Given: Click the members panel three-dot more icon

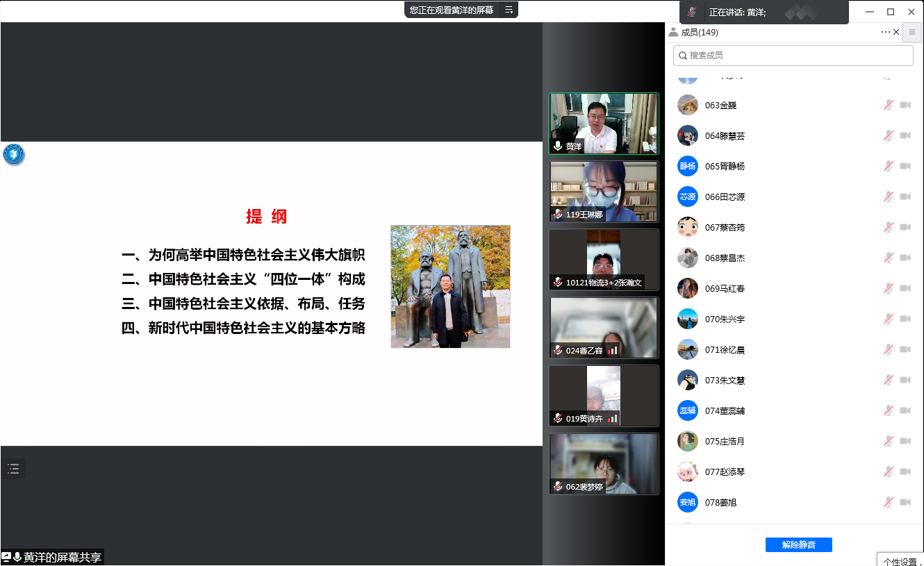Looking at the screenshot, I should 885,32.
